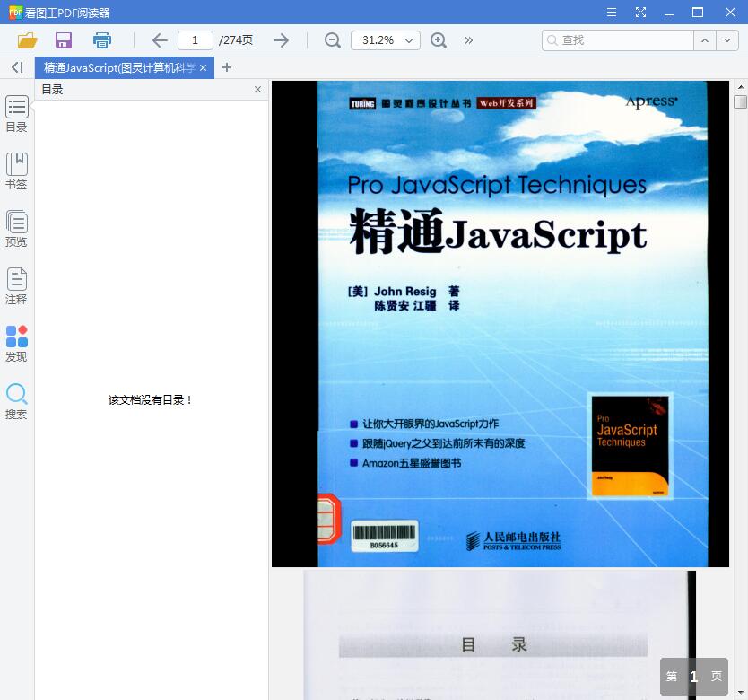The width and height of the screenshot is (748, 700).
Task: Maximize the PDF reader window
Action: (698, 12)
